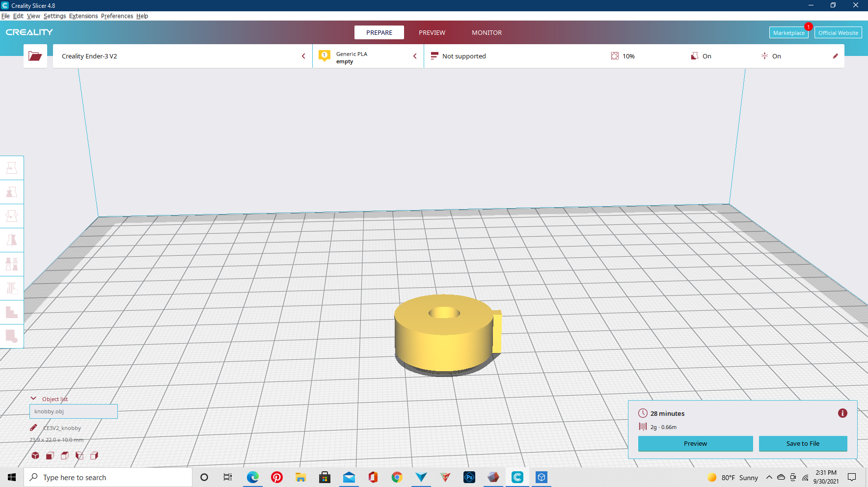Open the Edit menu

(18, 16)
